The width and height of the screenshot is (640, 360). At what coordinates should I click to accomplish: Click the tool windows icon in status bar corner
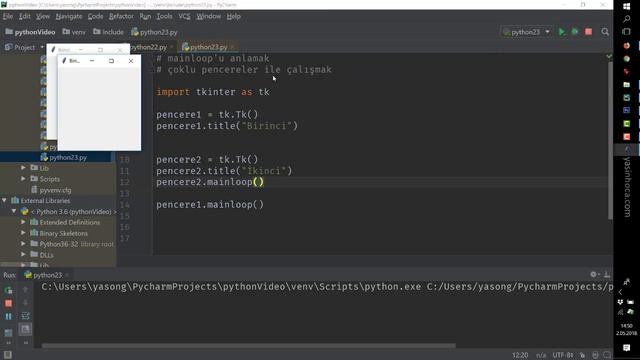[7, 355]
